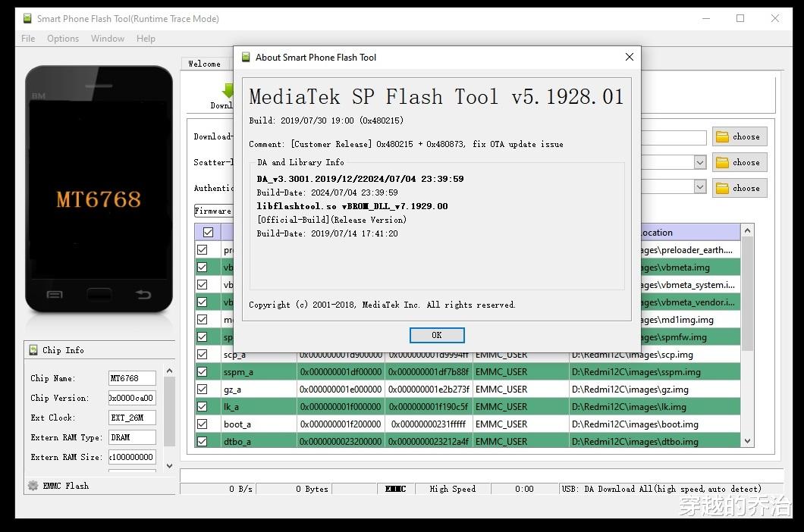Expand the Authentication file dropdown arrow
The width and height of the screenshot is (804, 532).
(x=700, y=186)
